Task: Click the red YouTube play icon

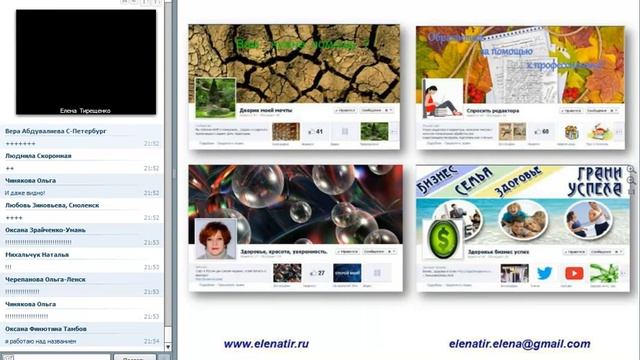Action: (x=574, y=273)
